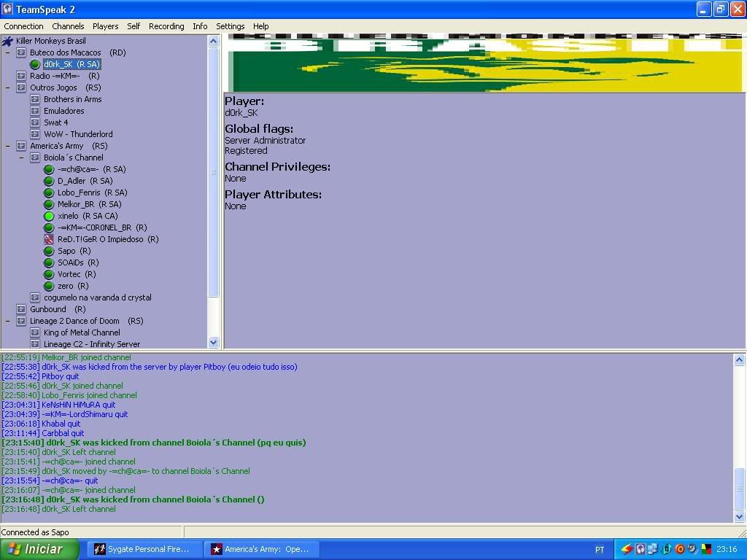Image resolution: width=747 pixels, height=560 pixels.
Task: Select the Gunbound (R) channel name
Action: pos(58,309)
